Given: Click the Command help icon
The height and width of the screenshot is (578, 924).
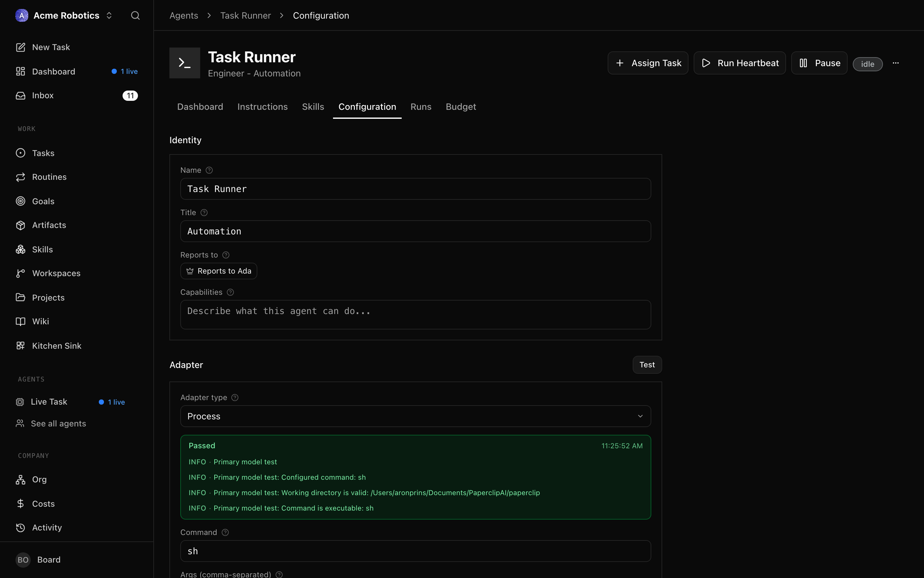Looking at the screenshot, I should [x=225, y=532].
